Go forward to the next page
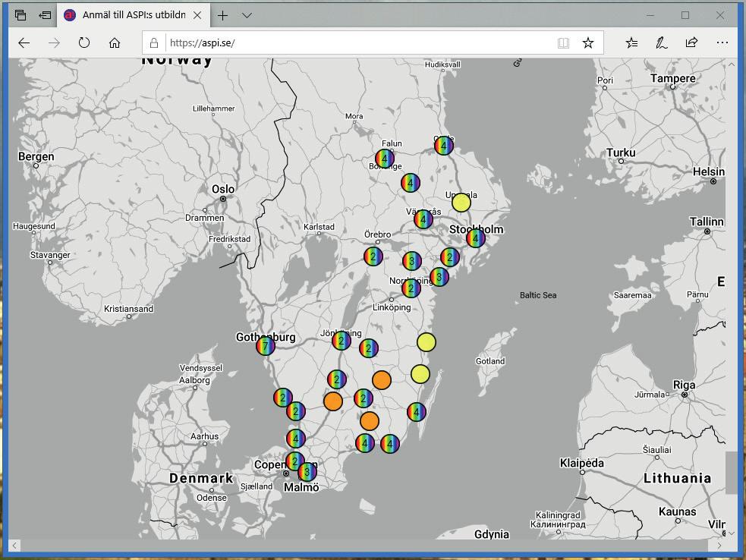746x560 pixels. (x=54, y=42)
